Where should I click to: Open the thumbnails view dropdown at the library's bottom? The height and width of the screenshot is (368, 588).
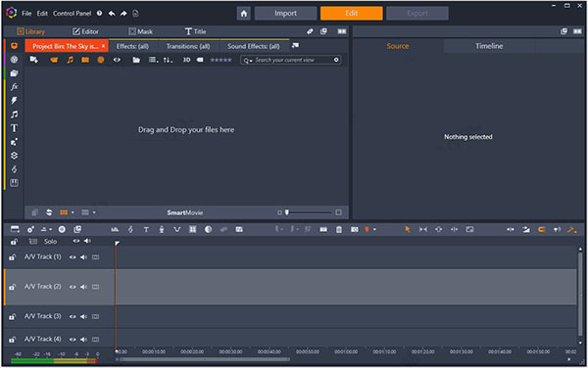point(73,212)
